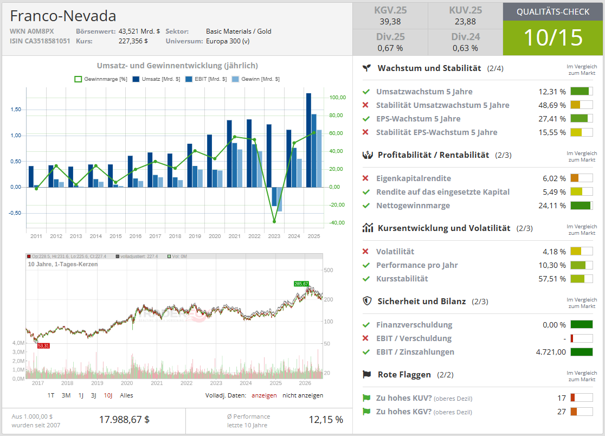
Task: Click the 2025 Umsatz bar in chart
Action: point(308,140)
